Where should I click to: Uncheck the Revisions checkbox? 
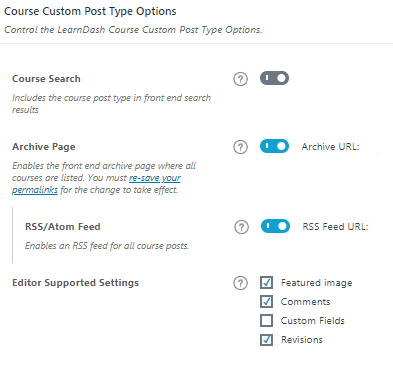coord(266,339)
